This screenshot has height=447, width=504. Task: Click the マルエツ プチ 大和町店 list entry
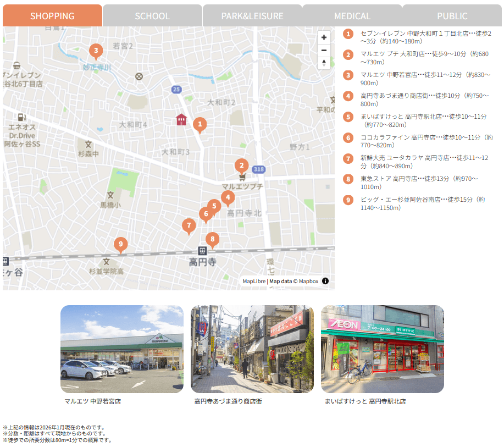tap(425, 58)
